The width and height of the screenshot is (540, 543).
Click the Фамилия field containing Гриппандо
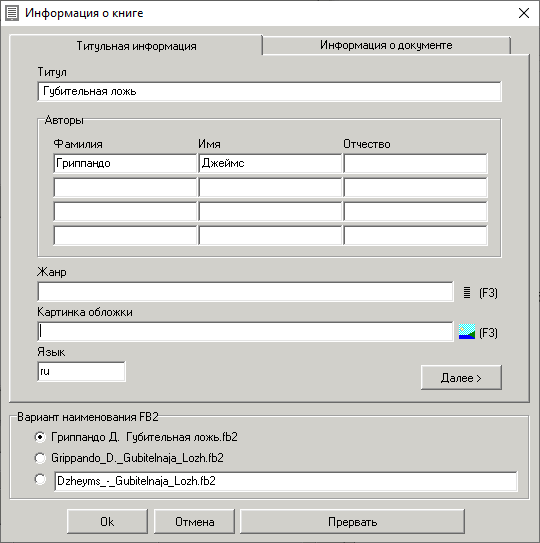click(x=125, y=163)
